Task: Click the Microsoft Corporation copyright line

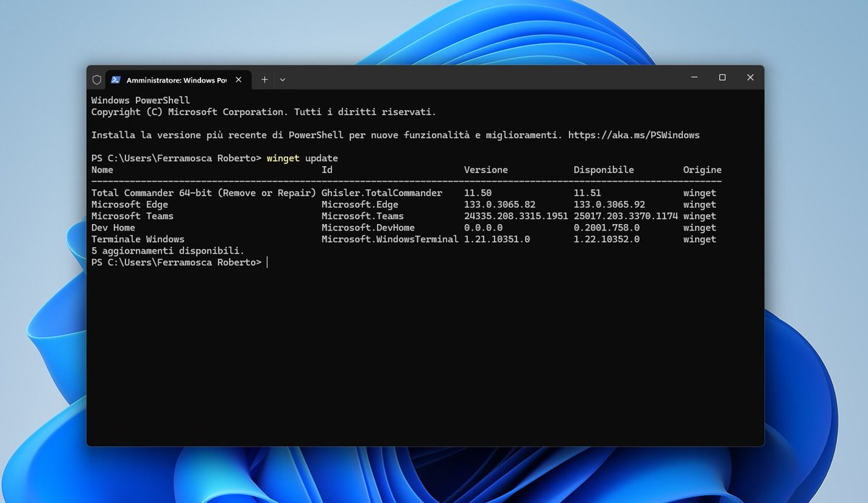Action: pos(264,112)
